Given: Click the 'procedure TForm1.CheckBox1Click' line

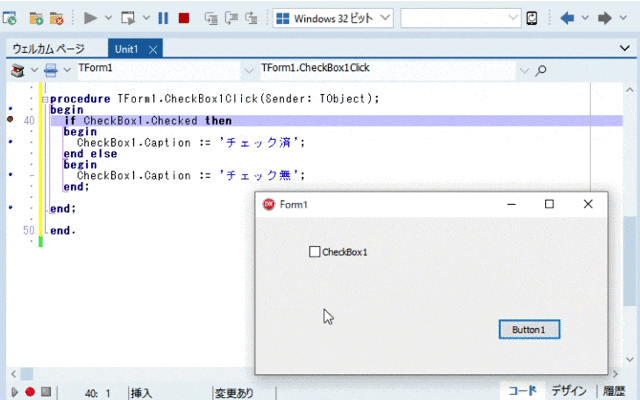Looking at the screenshot, I should click(215, 99).
